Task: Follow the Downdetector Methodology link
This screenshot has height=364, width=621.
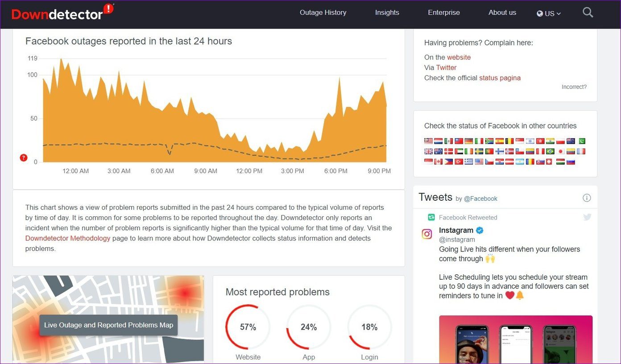Action: tap(68, 238)
